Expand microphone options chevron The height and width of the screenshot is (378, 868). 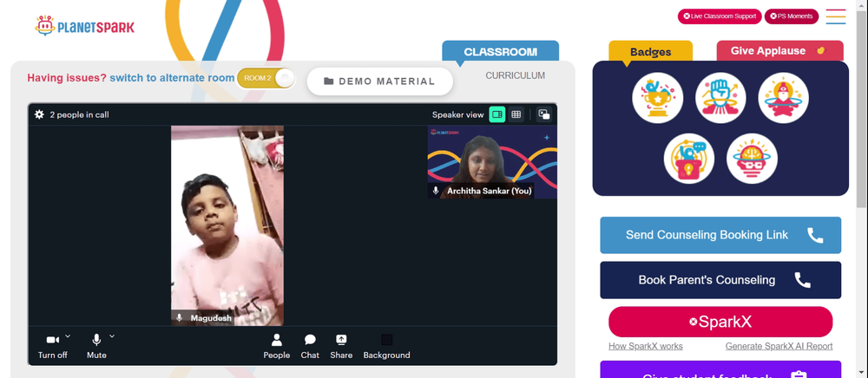112,336
